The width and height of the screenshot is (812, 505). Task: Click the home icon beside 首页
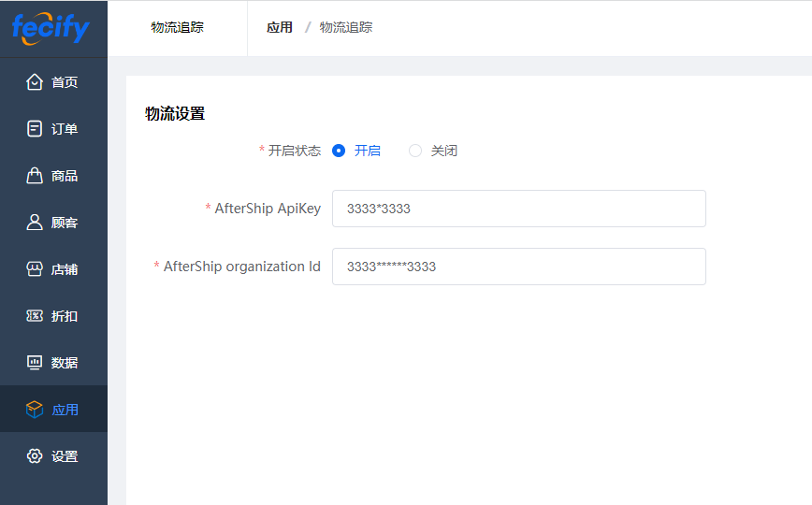click(35, 82)
